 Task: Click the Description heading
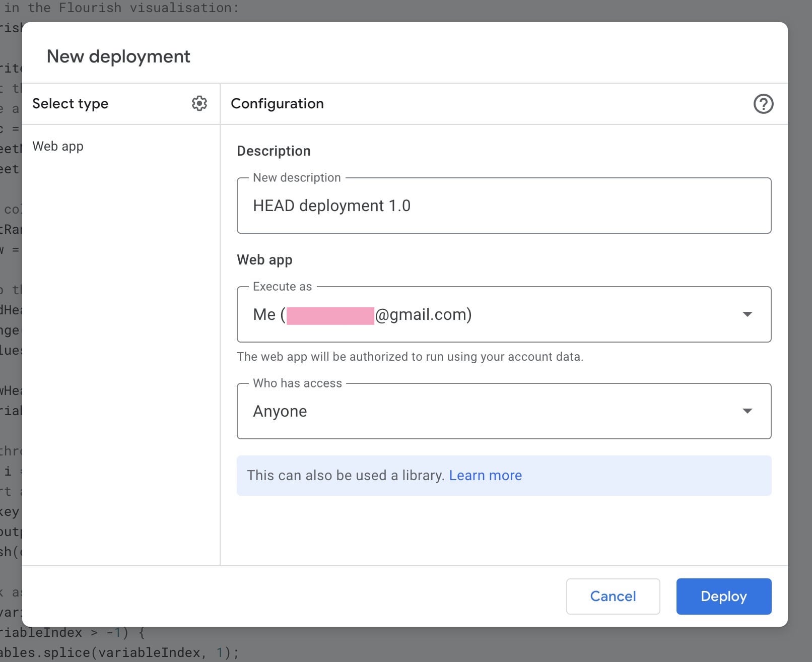tap(274, 151)
